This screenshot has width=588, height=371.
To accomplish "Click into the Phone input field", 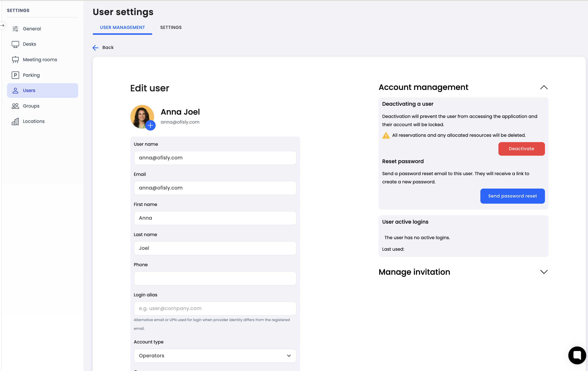I will point(215,278).
